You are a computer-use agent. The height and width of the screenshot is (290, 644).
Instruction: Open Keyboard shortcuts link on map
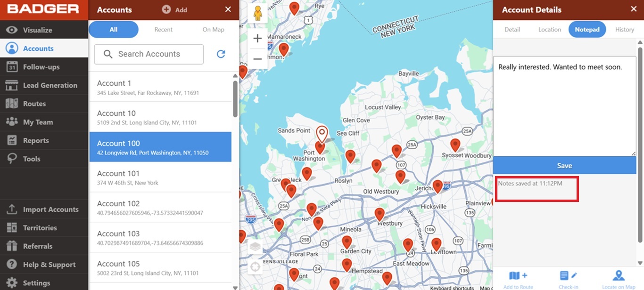[x=452, y=288]
